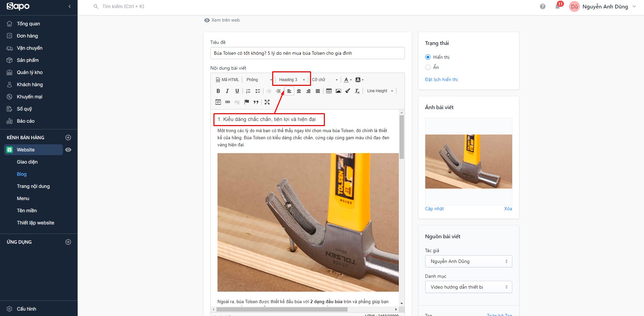644x316 pixels.
Task: Switch the editor to Mã HTML source
Action: 227,80
